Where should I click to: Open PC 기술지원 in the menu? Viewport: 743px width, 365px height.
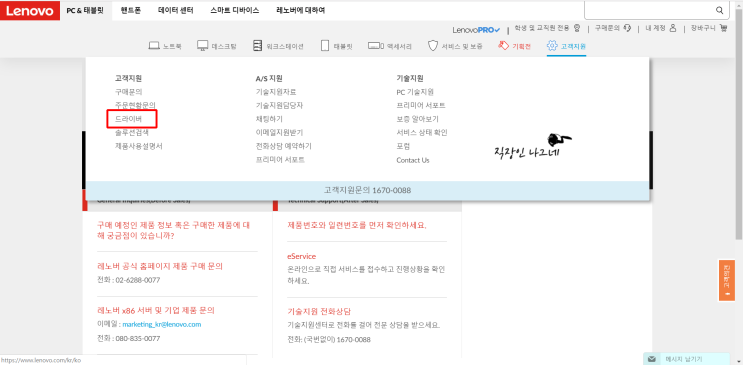(415, 92)
